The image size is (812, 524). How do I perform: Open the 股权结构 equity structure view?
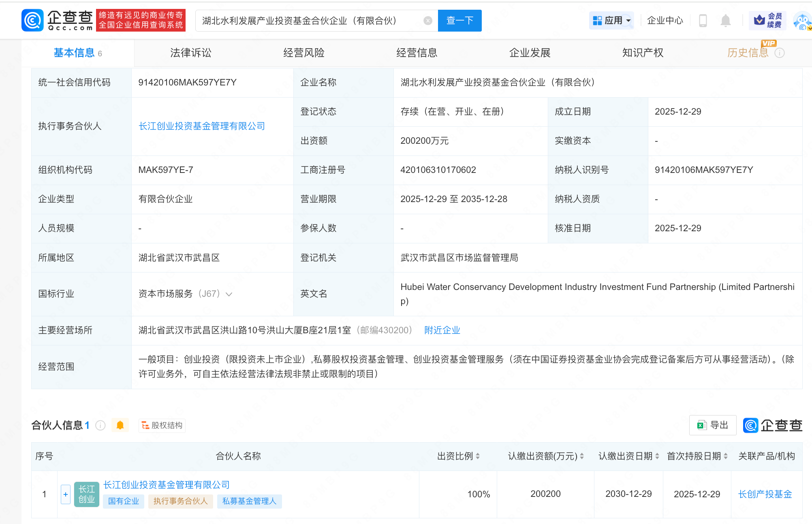pyautogui.click(x=162, y=425)
